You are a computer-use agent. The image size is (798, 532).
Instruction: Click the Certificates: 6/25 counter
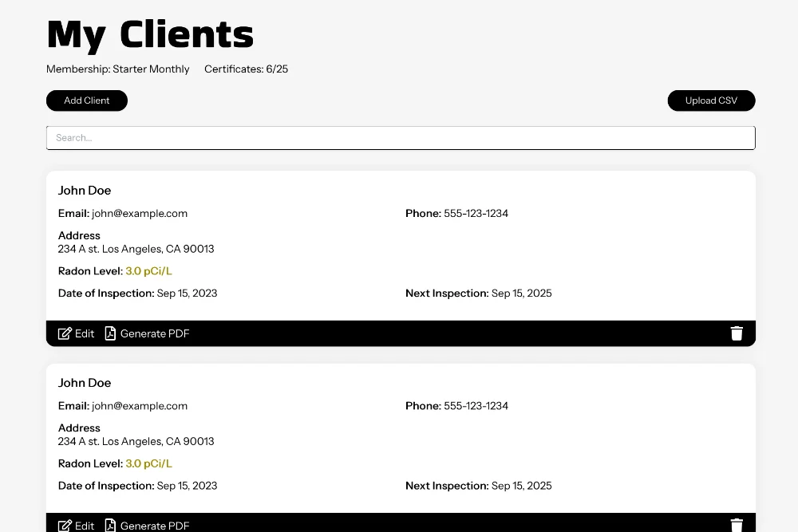point(246,69)
